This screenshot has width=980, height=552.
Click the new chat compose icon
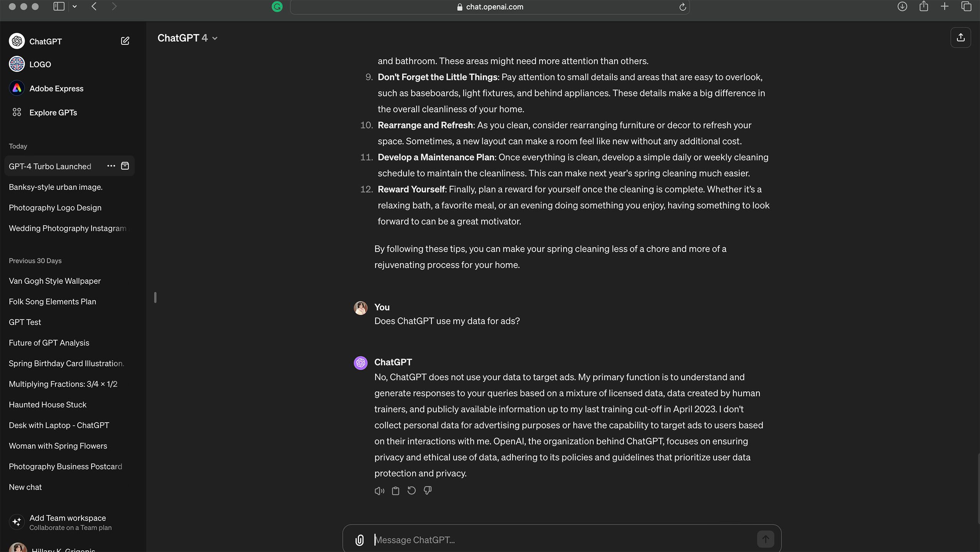[x=125, y=41]
